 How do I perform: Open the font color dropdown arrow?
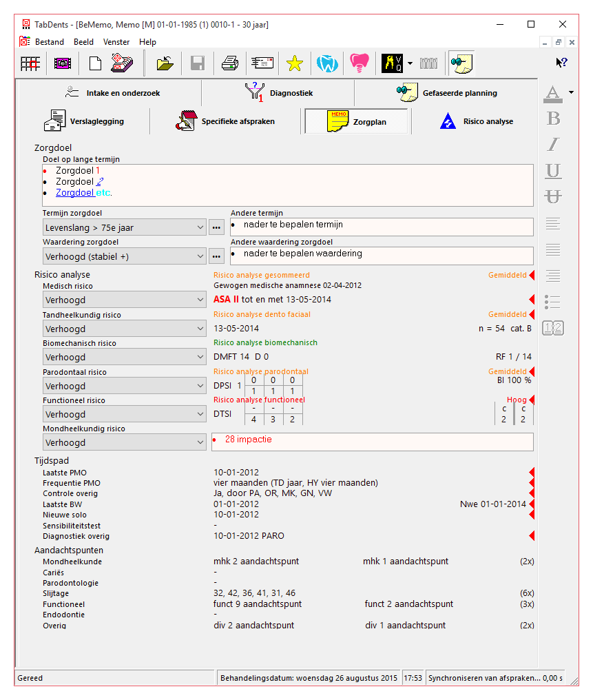pyautogui.click(x=571, y=92)
